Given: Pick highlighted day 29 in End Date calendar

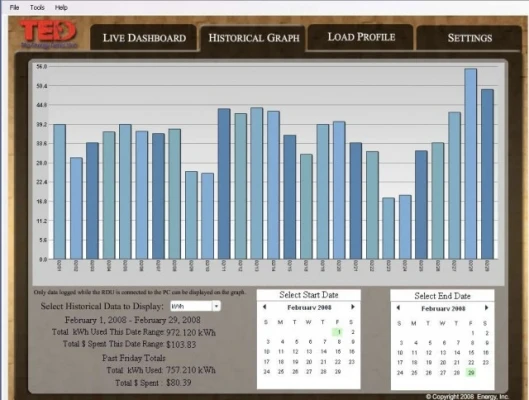Looking at the screenshot, I should (x=471, y=372).
